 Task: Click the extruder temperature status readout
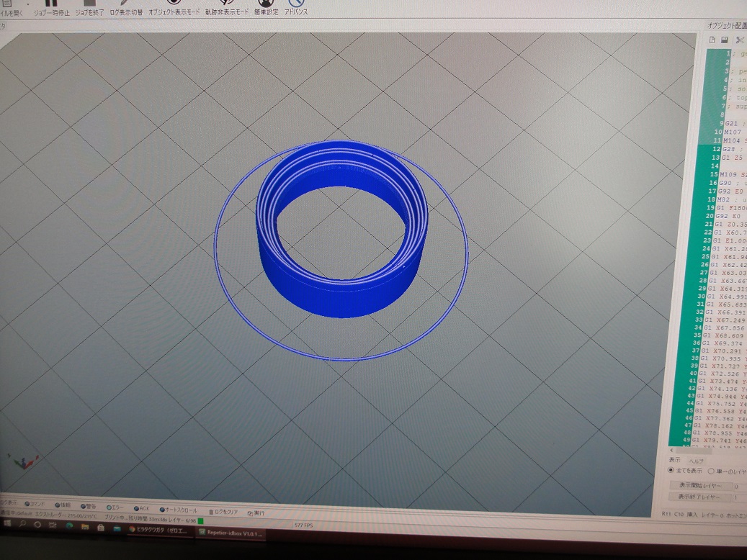tap(67, 515)
